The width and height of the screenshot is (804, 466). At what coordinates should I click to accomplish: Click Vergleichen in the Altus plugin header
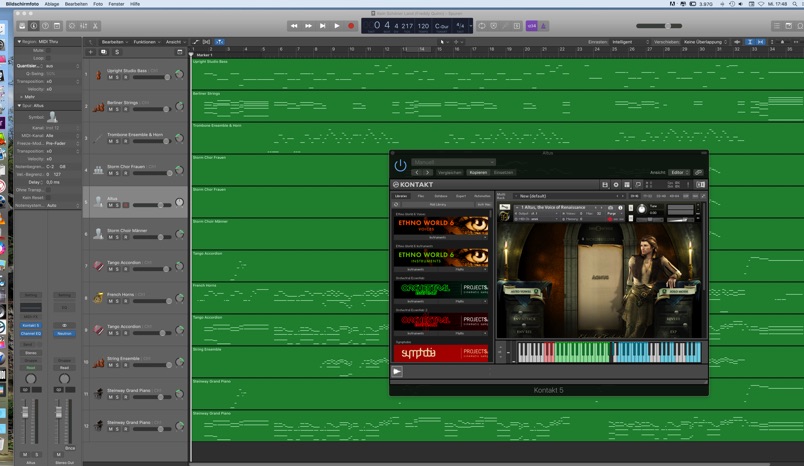450,173
